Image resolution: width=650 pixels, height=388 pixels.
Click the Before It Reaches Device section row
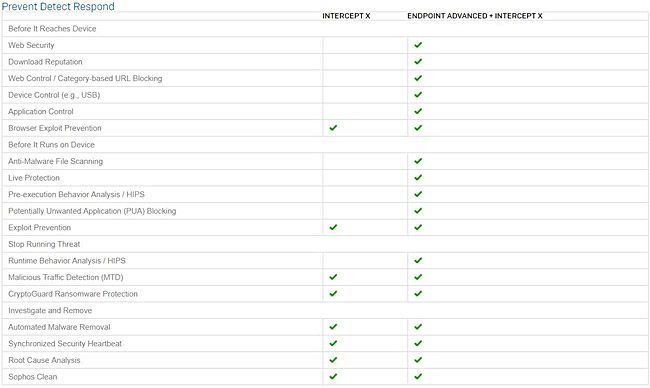click(x=325, y=29)
